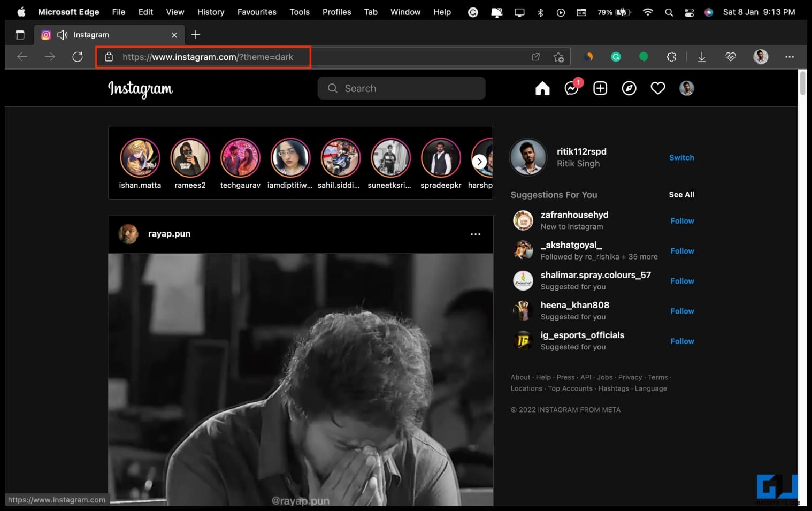Mute the Instagram tab audio icon

(63, 35)
